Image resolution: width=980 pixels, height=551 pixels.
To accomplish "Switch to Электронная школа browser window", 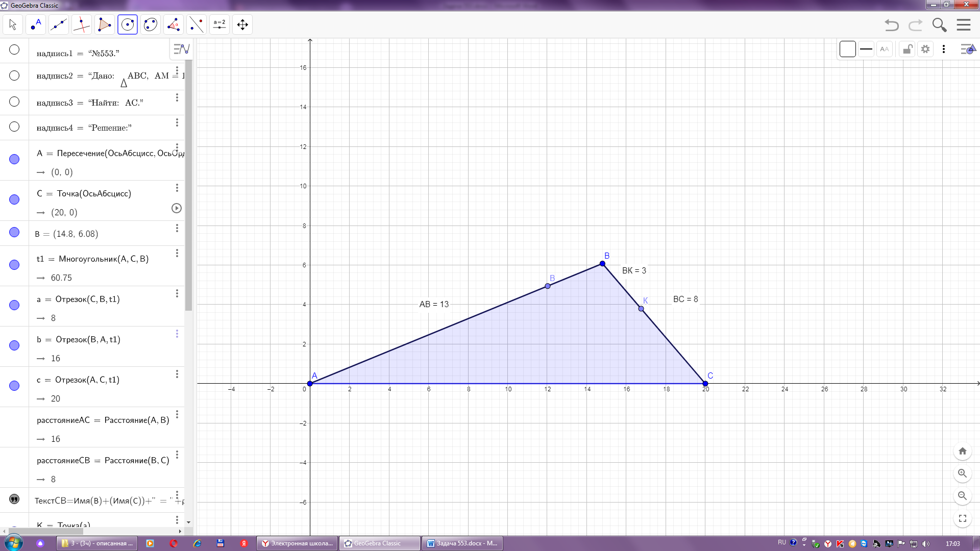I will [x=298, y=543].
